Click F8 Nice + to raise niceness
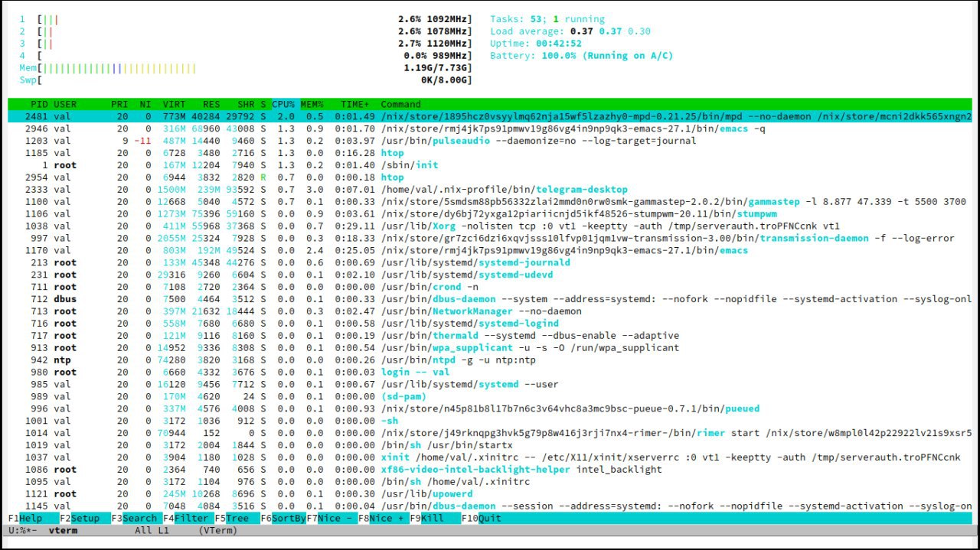The width and height of the screenshot is (980, 550). 384,518
